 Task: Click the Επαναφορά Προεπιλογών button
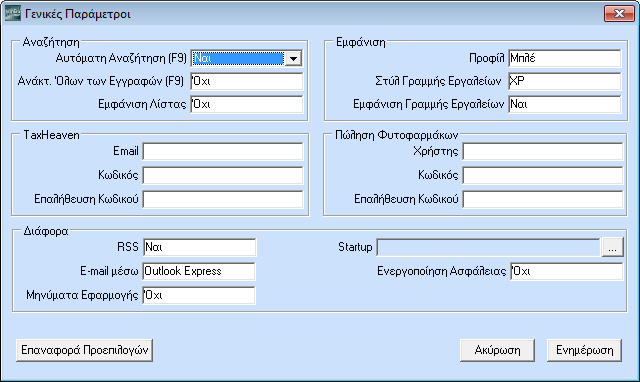click(84, 350)
